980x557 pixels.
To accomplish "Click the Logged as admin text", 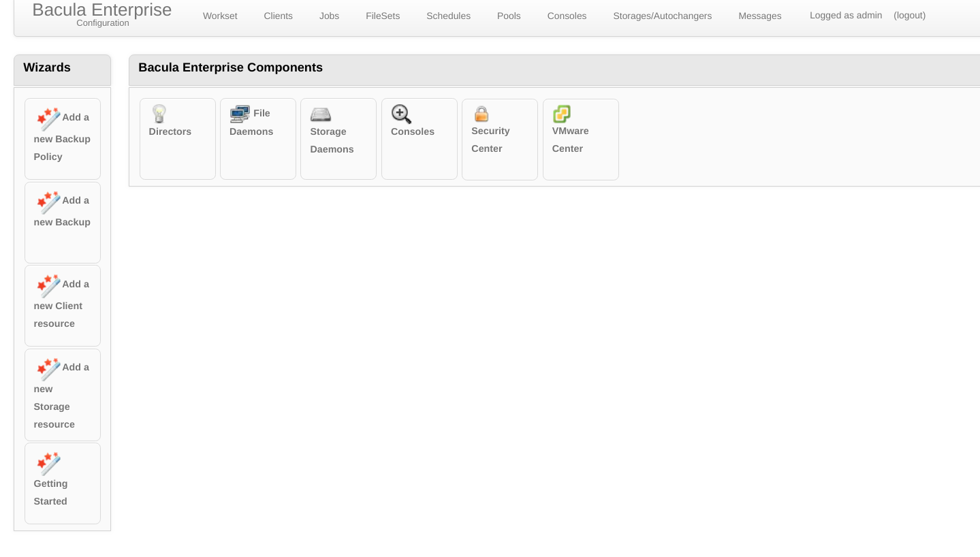I will pos(846,15).
